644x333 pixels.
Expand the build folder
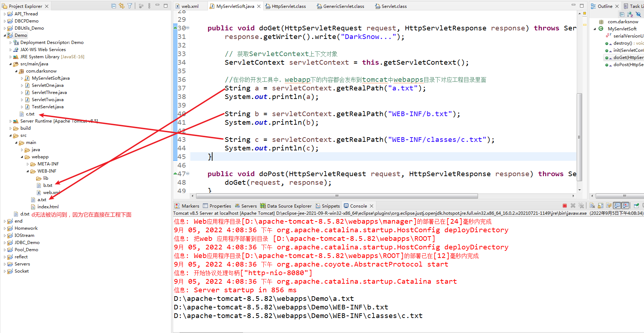pyautogui.click(x=10, y=128)
